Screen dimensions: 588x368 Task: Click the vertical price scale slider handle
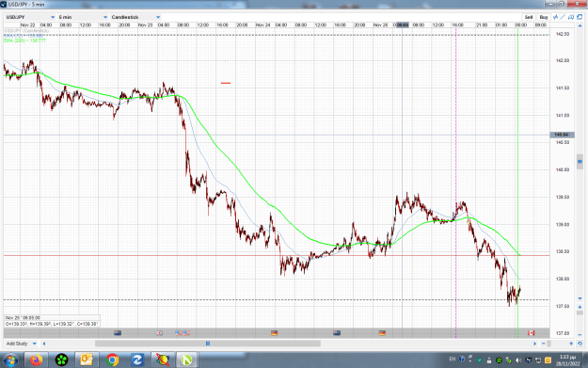[580, 162]
